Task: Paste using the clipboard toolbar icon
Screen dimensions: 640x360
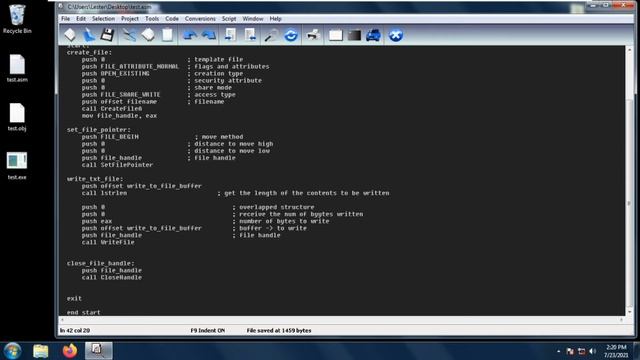Action: pyautogui.click(x=167, y=35)
